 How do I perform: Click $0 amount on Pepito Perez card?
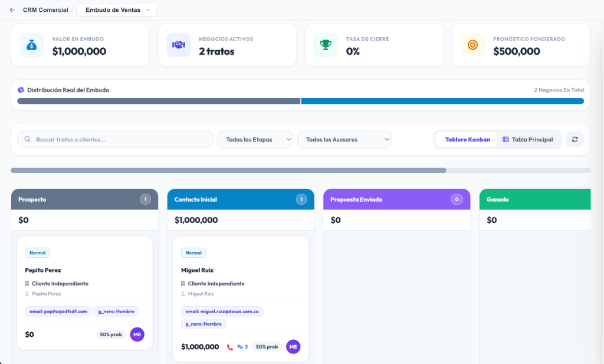point(29,335)
